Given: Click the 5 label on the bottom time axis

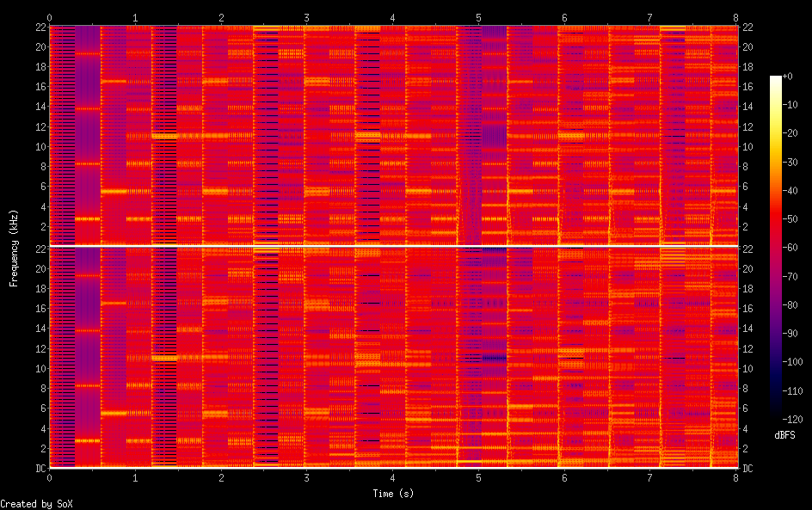Looking at the screenshot, I should coord(478,478).
